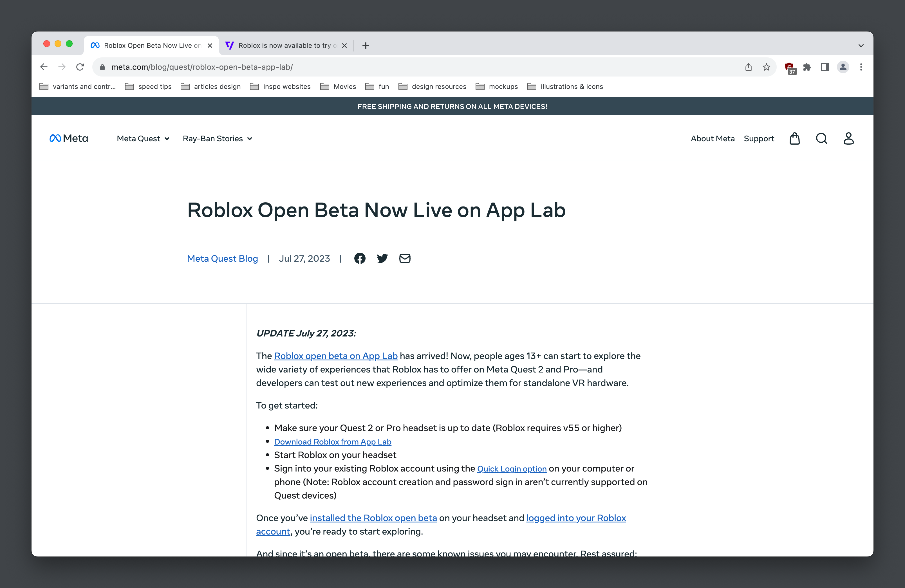The width and height of the screenshot is (905, 588).
Task: Open mockups bookmark folder
Action: pyautogui.click(x=497, y=87)
